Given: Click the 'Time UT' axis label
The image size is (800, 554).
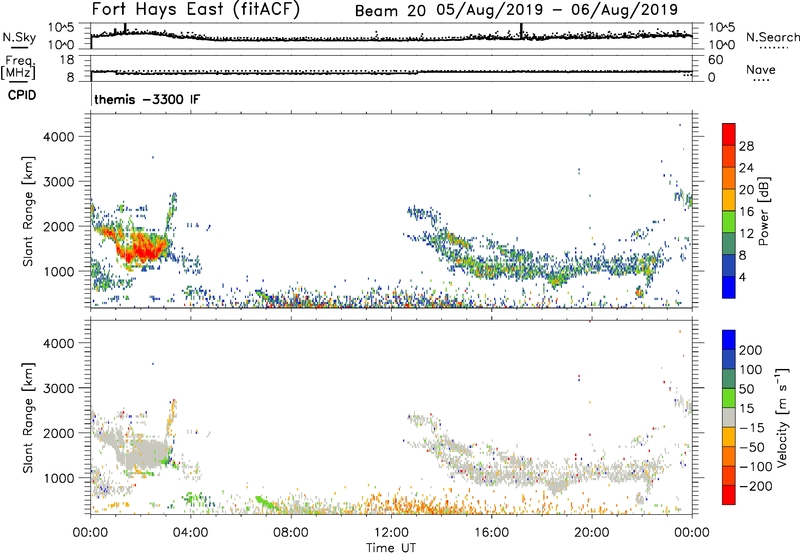Looking at the screenshot, I should coord(391,547).
